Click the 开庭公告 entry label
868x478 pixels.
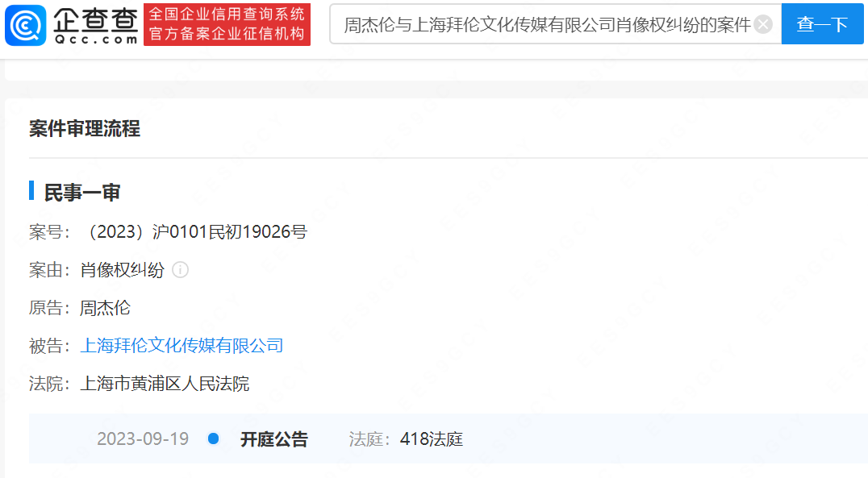point(274,439)
